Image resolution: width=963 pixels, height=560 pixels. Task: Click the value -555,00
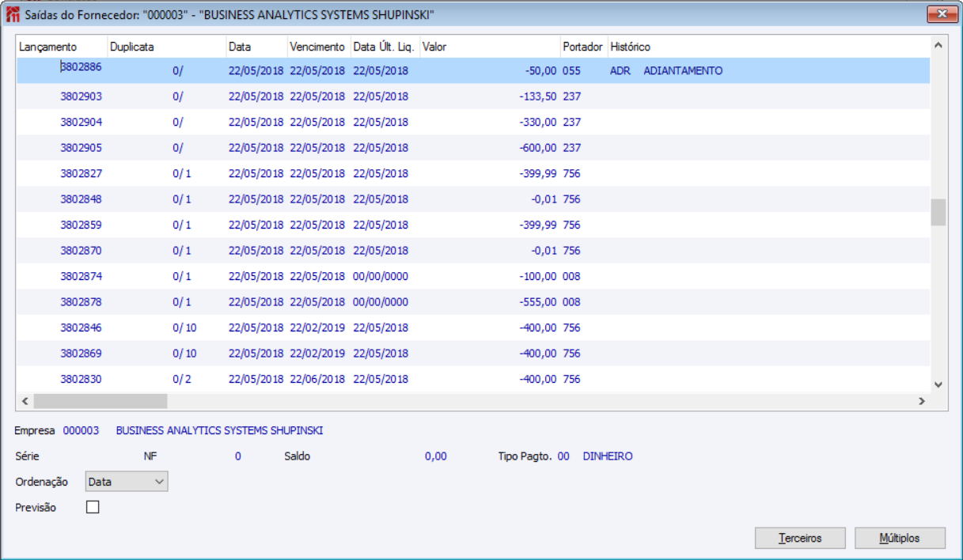[538, 302]
